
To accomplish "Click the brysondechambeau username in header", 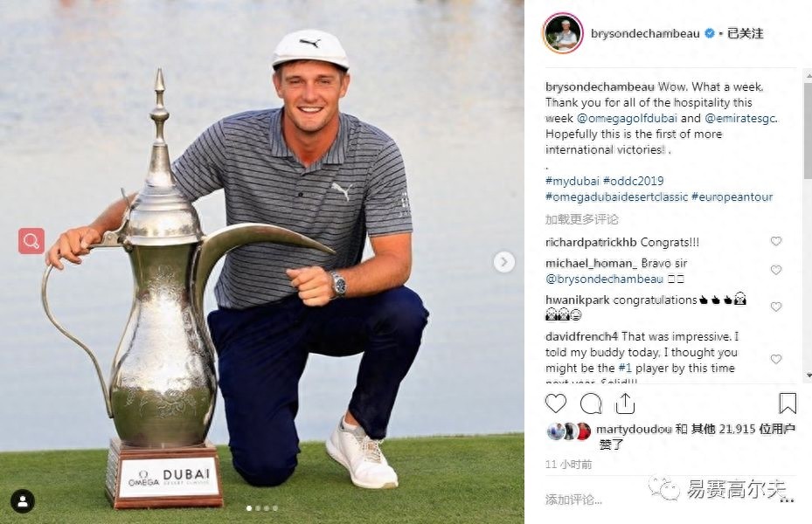I will point(645,33).
